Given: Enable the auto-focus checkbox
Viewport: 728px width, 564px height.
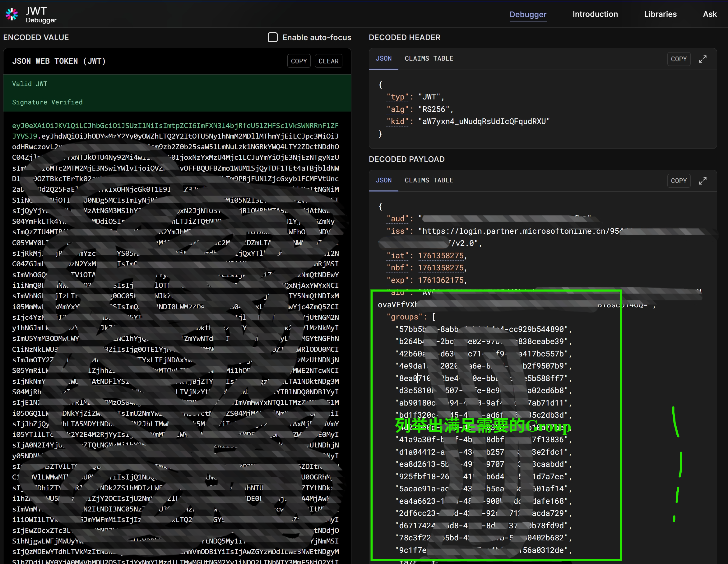Looking at the screenshot, I should pos(272,37).
